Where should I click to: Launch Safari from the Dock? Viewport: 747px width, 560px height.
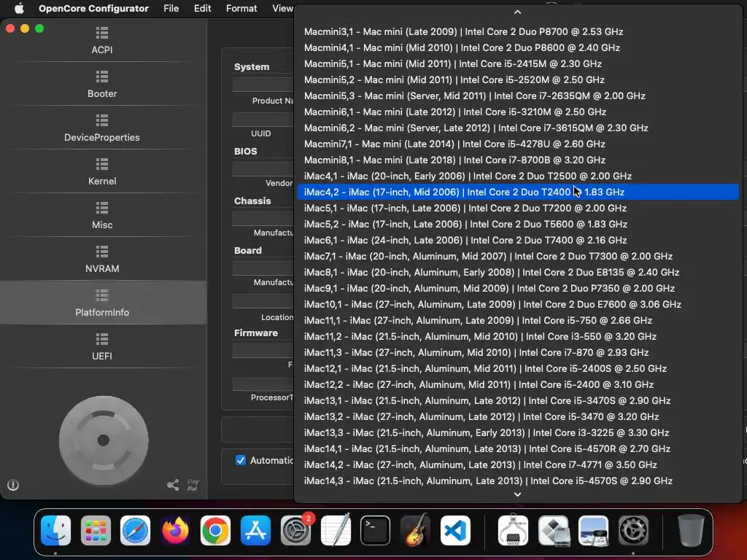pos(135,530)
